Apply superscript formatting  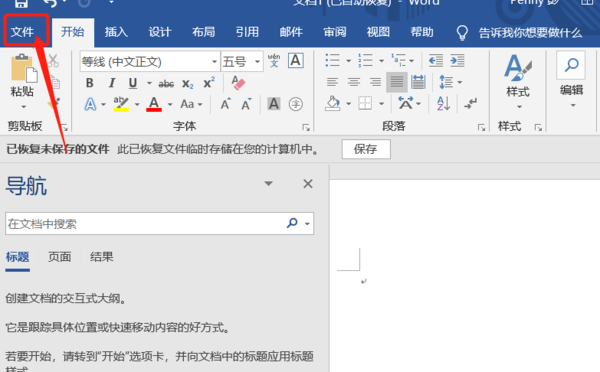click(209, 83)
